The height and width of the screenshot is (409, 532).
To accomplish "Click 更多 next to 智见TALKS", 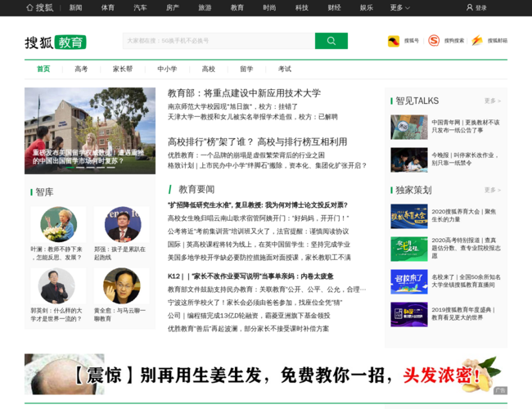I will click(x=493, y=101).
